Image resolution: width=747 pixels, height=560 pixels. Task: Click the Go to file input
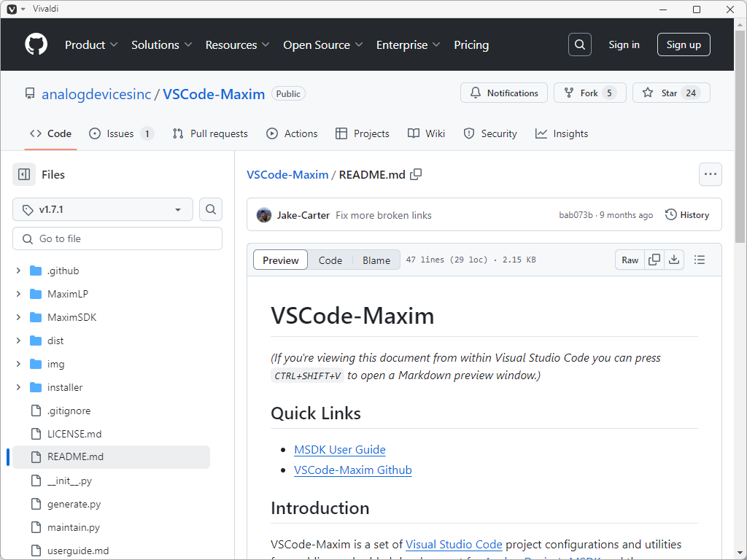117,238
